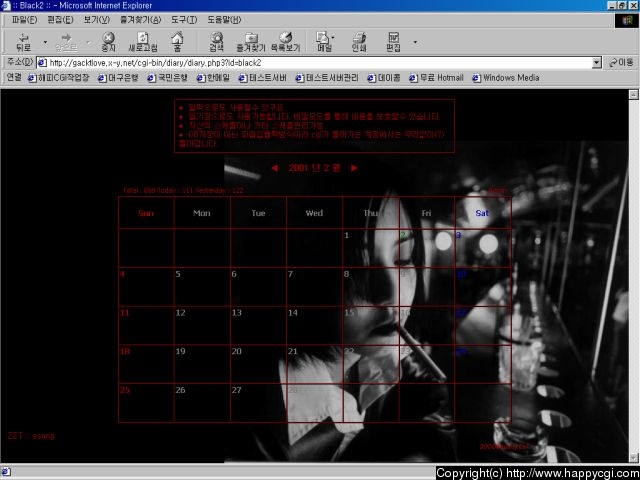Click the Stop loading toolbar icon
Viewport: 640px width, 480px height.
click(108, 41)
